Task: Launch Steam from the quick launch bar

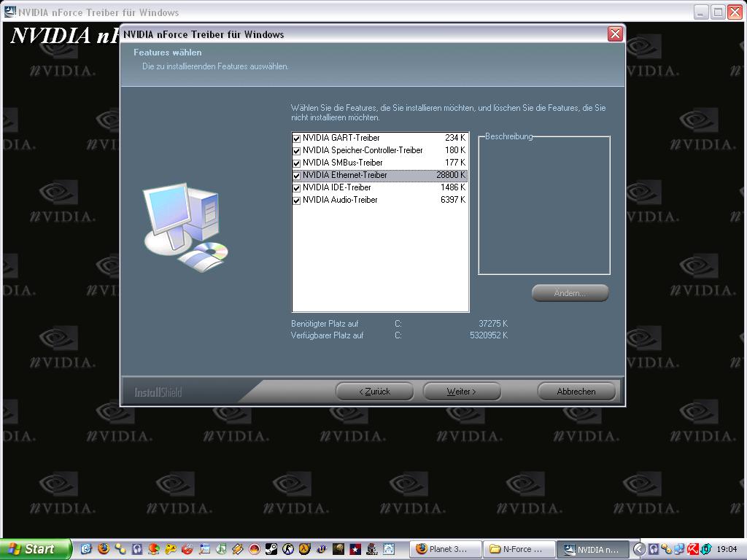Action: [271, 549]
